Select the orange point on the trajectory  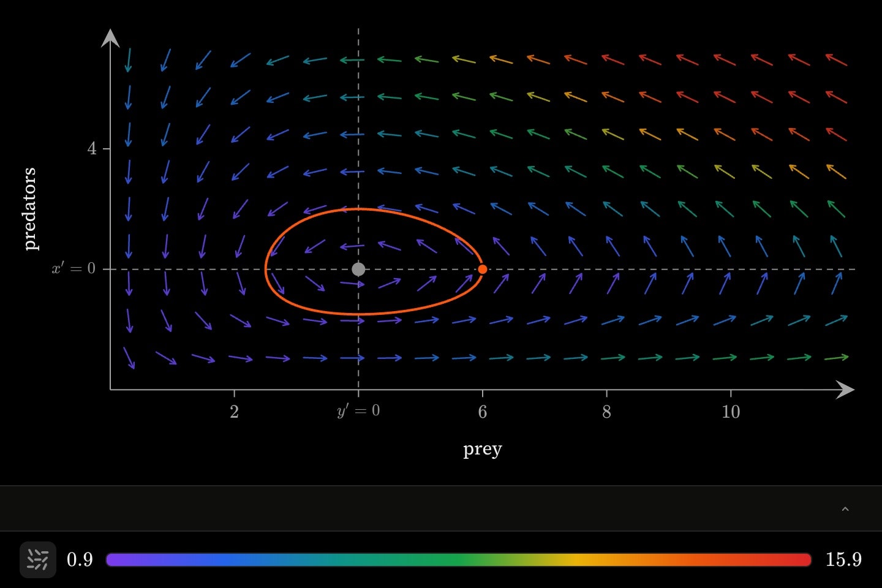coord(483,269)
